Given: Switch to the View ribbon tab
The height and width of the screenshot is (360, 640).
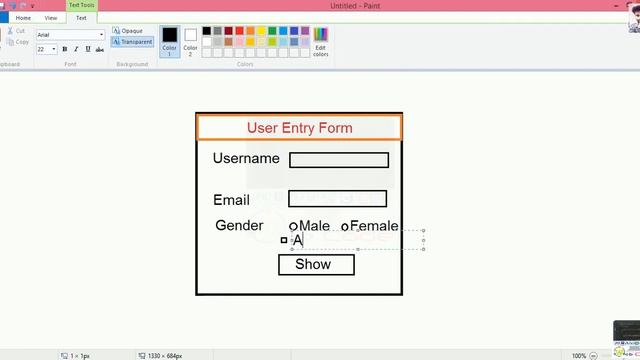Looking at the screenshot, I should (51, 18).
